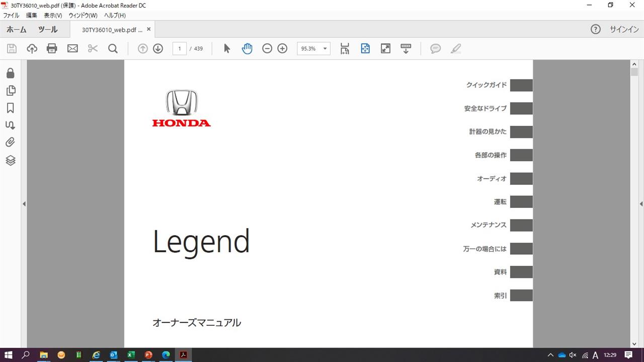Jump to the 各部の操作 section
644x362 pixels.
[x=491, y=155]
